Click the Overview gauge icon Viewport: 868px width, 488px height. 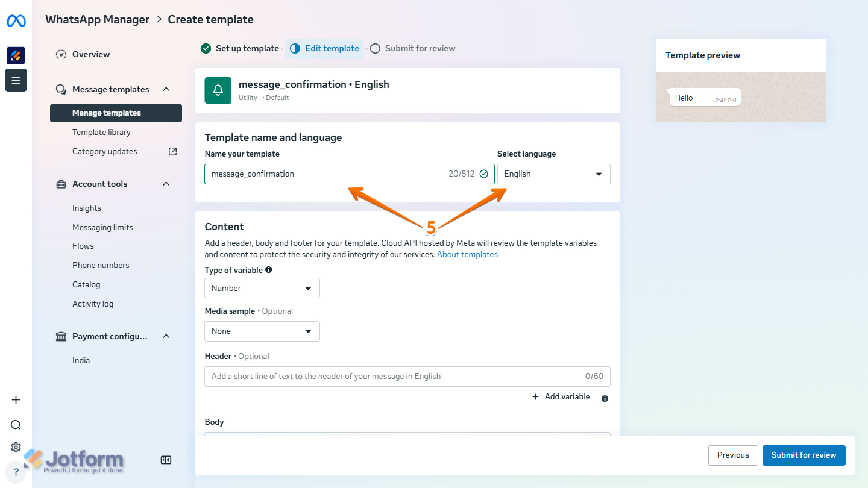[x=61, y=54]
